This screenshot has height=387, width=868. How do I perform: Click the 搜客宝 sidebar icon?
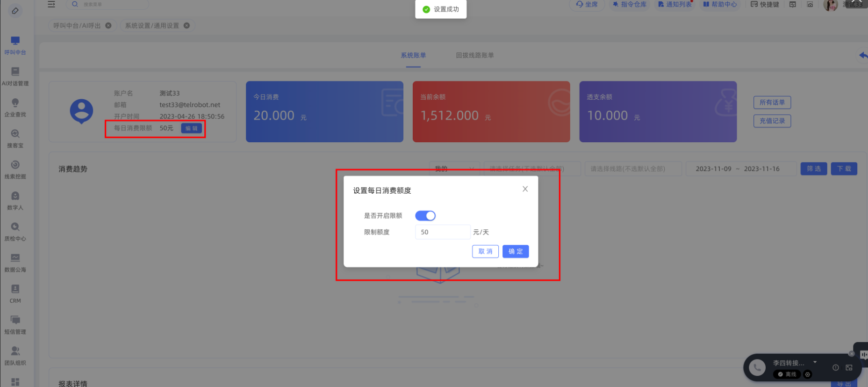click(15, 134)
